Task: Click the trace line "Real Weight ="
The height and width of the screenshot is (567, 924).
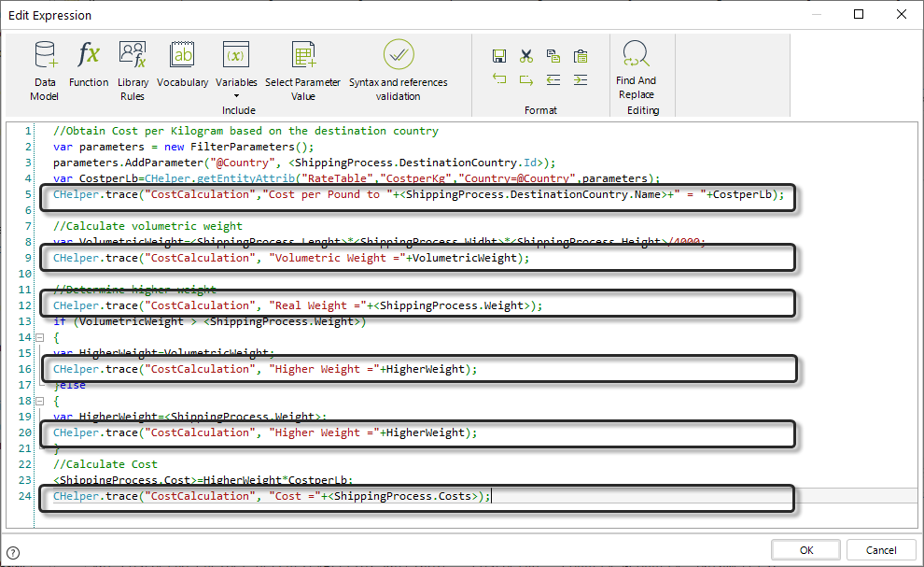Action: point(298,306)
